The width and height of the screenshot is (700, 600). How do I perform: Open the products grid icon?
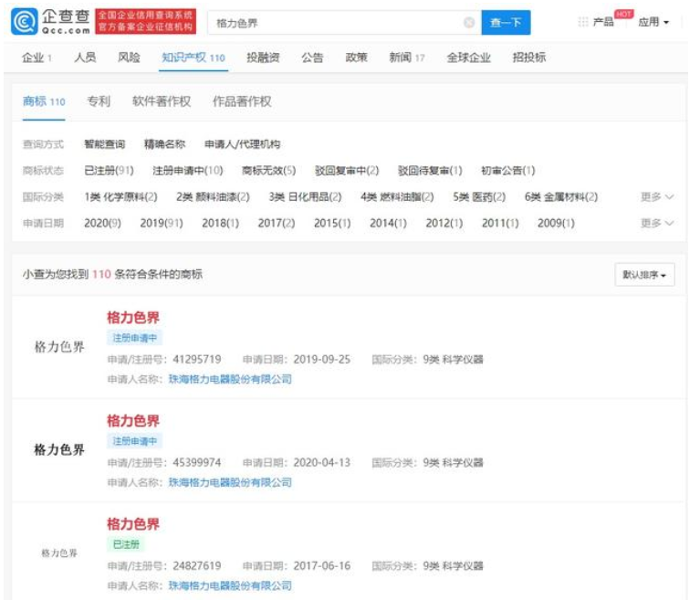pyautogui.click(x=582, y=22)
